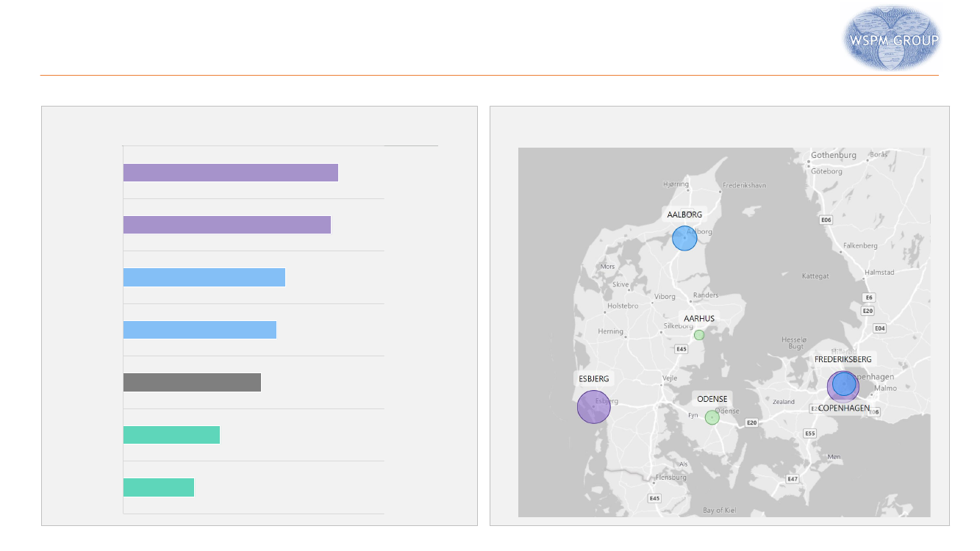Screen dimensions: 980x551
Task: Click the Gothenburg city label on map
Action: 833,156
